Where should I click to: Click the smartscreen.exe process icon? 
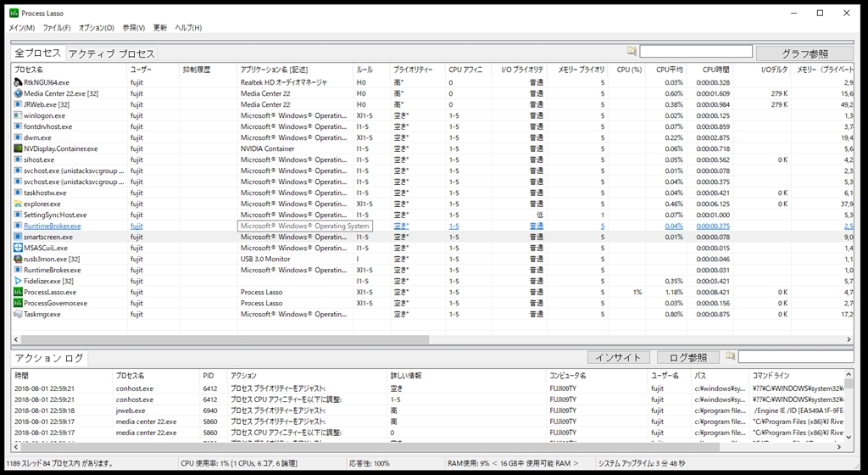click(18, 237)
